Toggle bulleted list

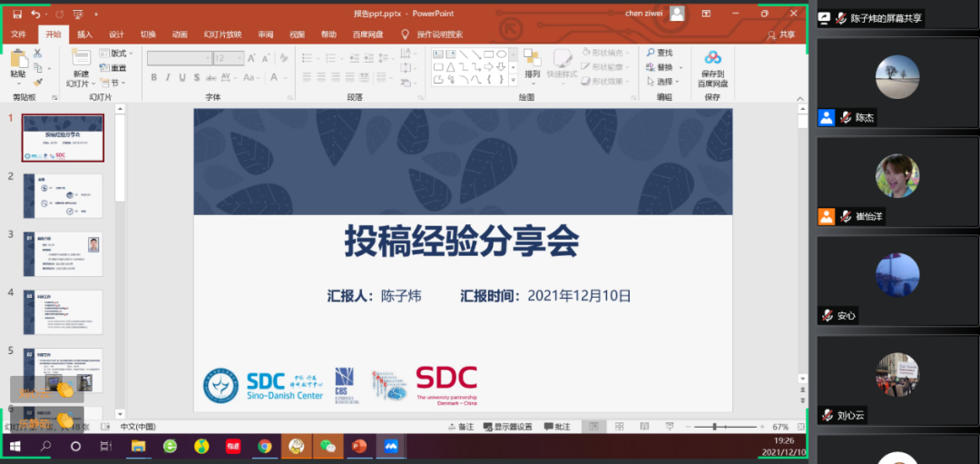pos(307,57)
